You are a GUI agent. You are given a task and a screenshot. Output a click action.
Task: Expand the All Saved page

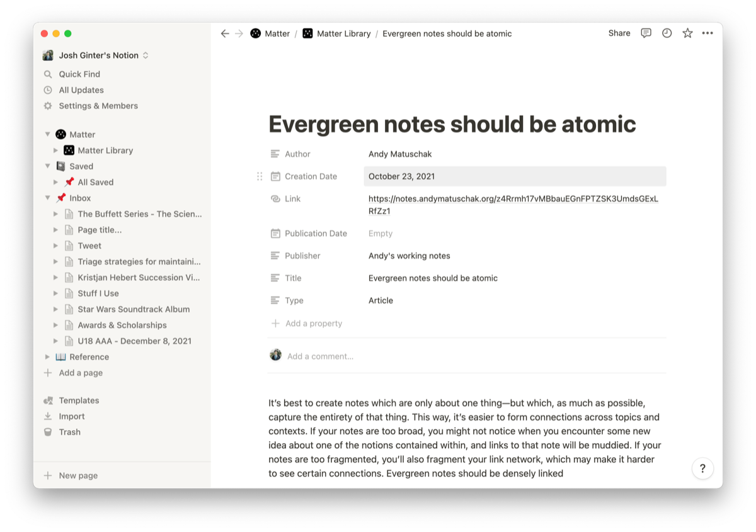click(55, 182)
